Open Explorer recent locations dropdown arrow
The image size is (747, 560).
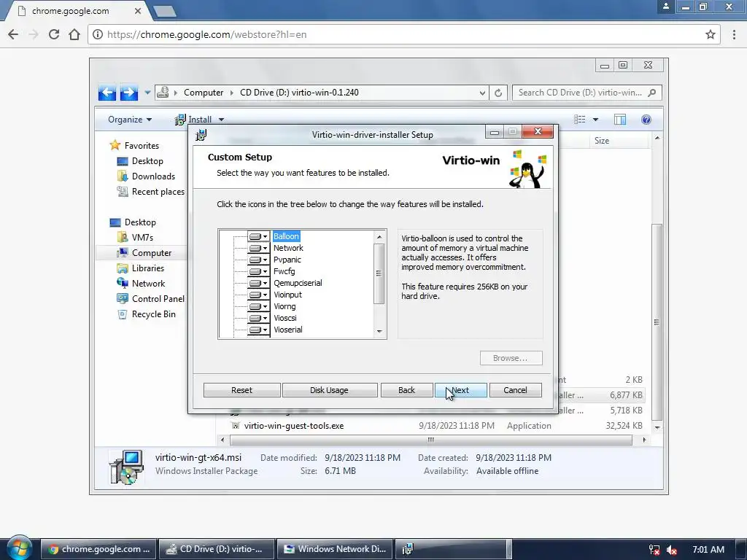147,93
